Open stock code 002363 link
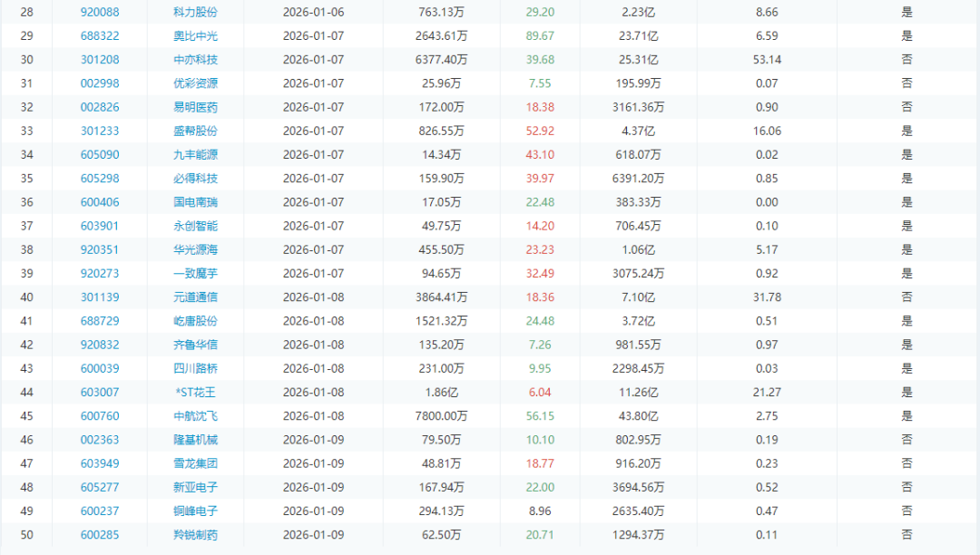 click(100, 439)
